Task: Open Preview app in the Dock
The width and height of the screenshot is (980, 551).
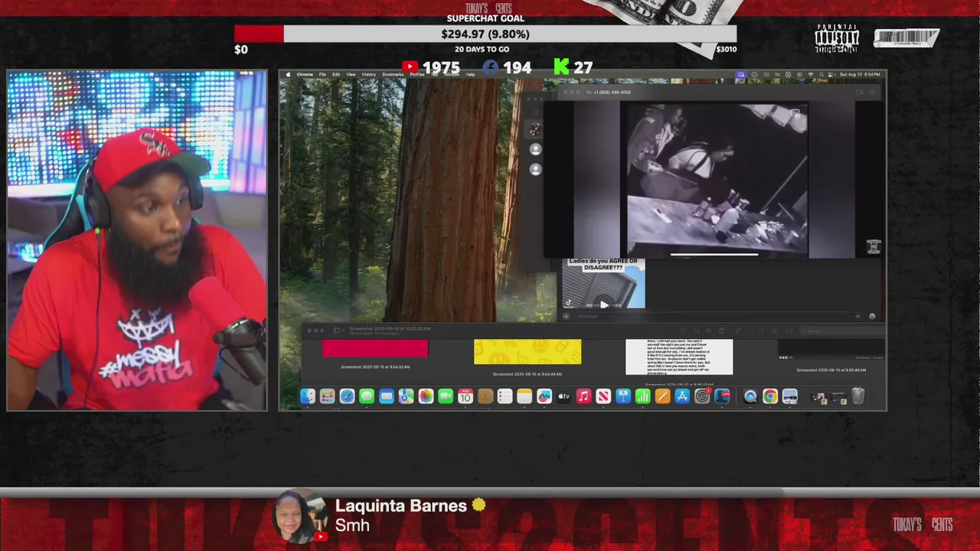Action: (789, 396)
